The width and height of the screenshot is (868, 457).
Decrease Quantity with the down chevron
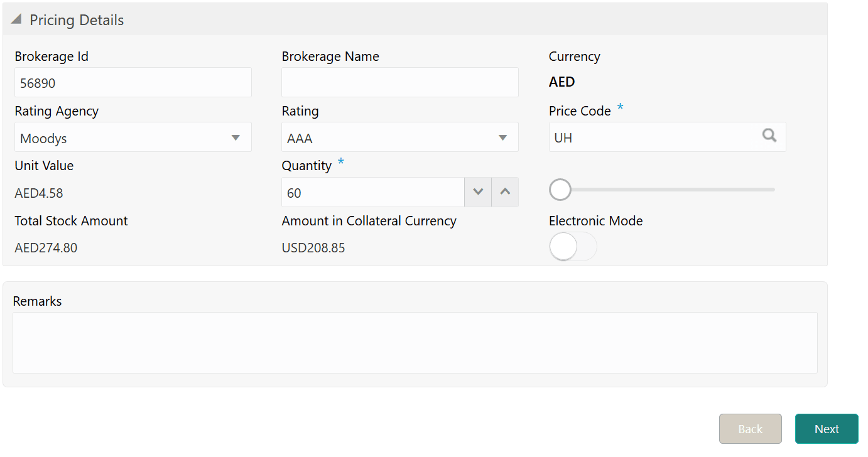click(x=478, y=192)
